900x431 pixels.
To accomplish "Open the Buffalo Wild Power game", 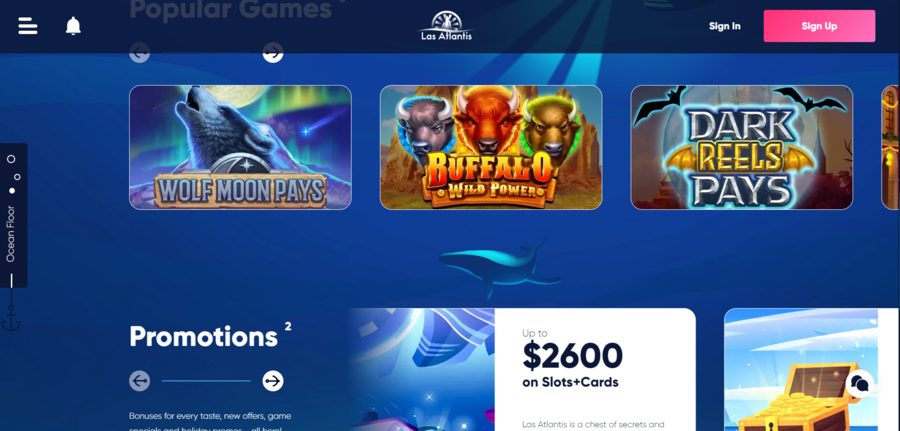I will (x=491, y=147).
